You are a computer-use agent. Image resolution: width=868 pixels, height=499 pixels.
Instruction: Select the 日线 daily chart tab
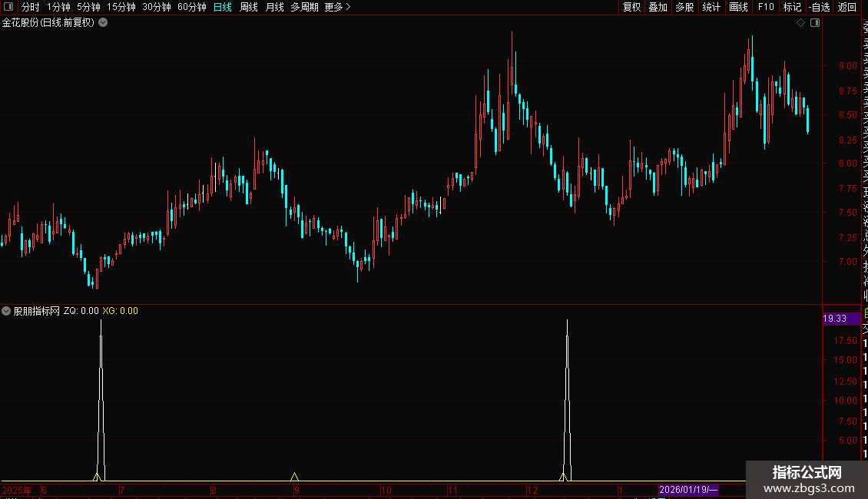223,7
